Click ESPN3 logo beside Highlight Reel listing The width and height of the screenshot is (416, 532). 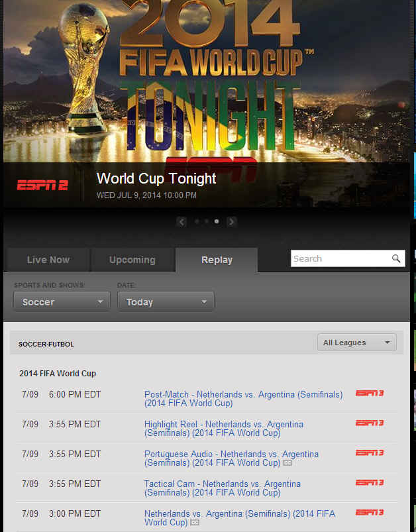tap(370, 423)
